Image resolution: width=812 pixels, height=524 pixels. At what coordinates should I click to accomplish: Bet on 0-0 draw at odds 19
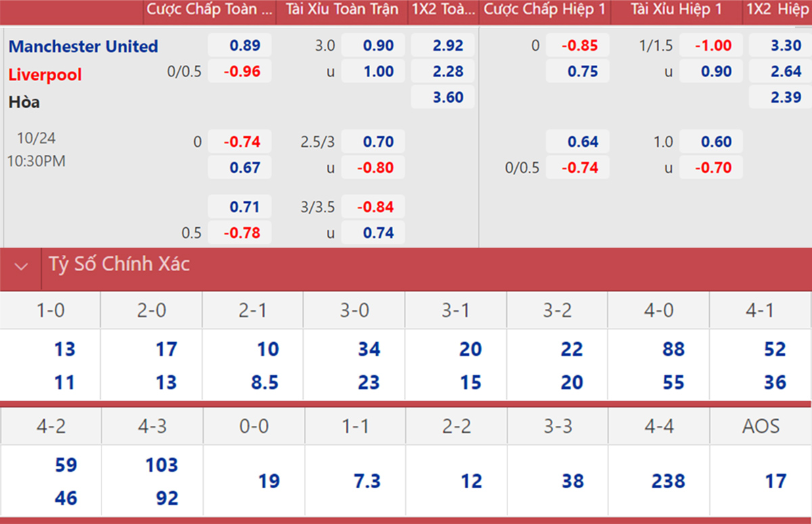[269, 481]
